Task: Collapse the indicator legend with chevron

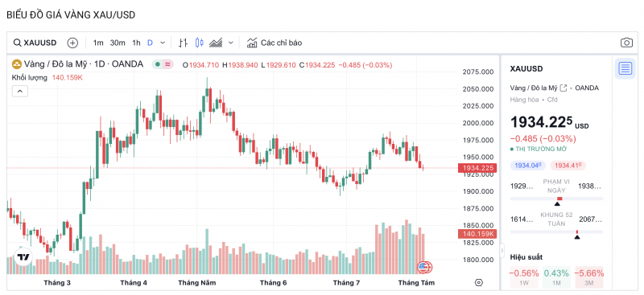Action: pos(20,91)
